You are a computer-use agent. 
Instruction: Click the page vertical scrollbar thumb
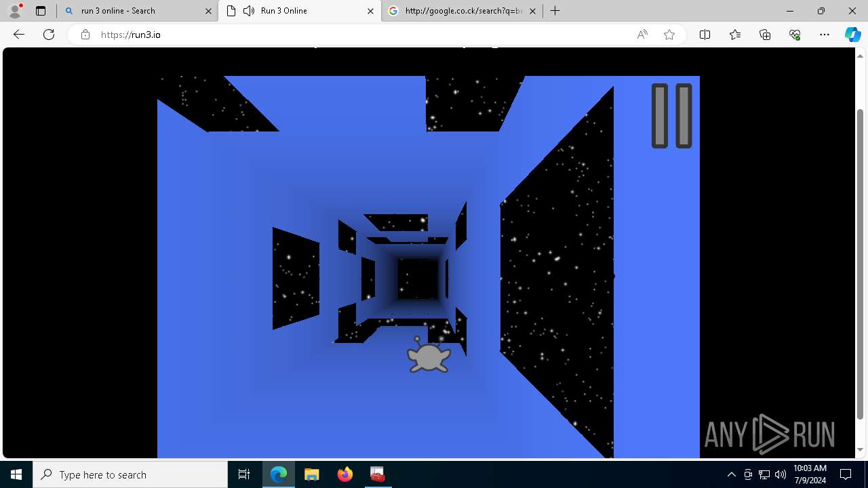(x=861, y=263)
